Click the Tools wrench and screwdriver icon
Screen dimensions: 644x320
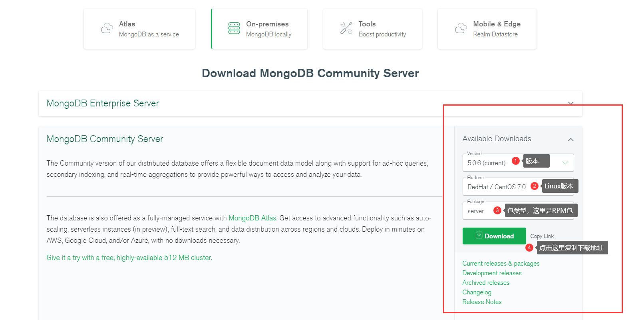(346, 28)
